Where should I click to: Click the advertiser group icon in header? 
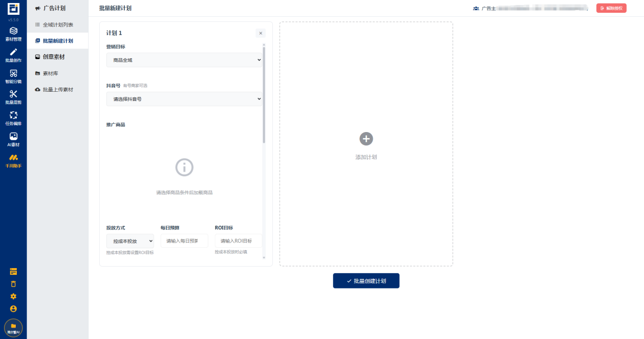click(476, 8)
